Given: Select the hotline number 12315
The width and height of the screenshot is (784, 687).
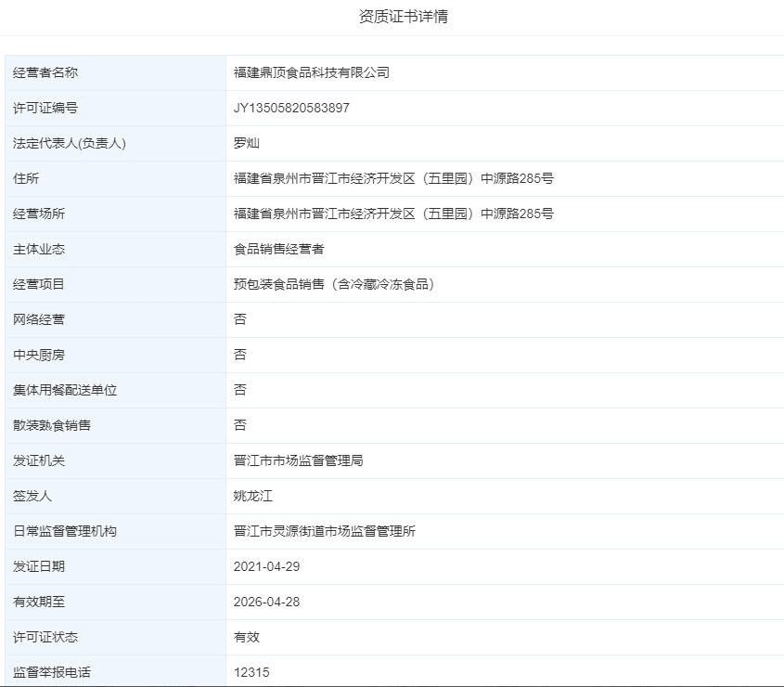Looking at the screenshot, I should (251, 672).
